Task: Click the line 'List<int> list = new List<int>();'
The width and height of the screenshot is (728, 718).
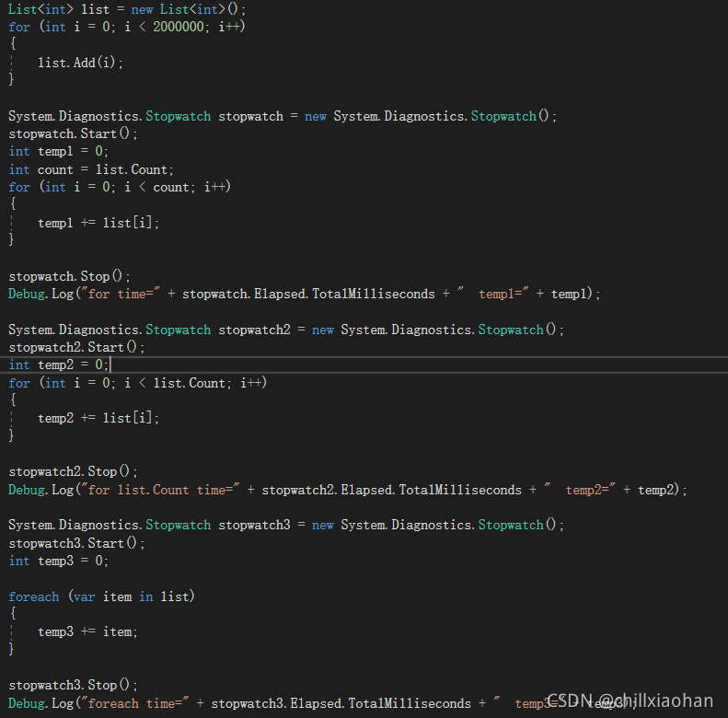Action: (127, 9)
